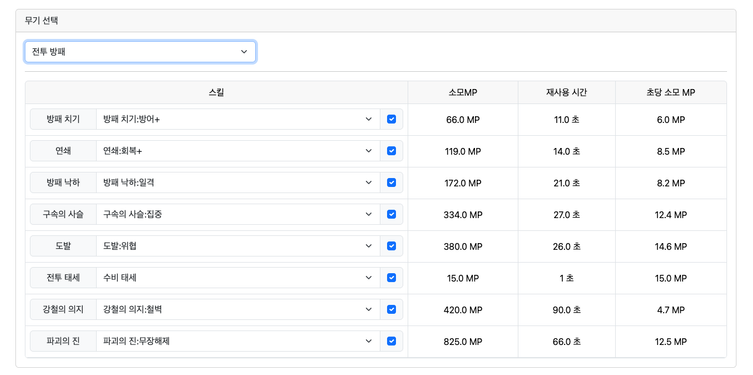
Task: Click the 파괴의 진 skill label
Action: pyautogui.click(x=63, y=341)
